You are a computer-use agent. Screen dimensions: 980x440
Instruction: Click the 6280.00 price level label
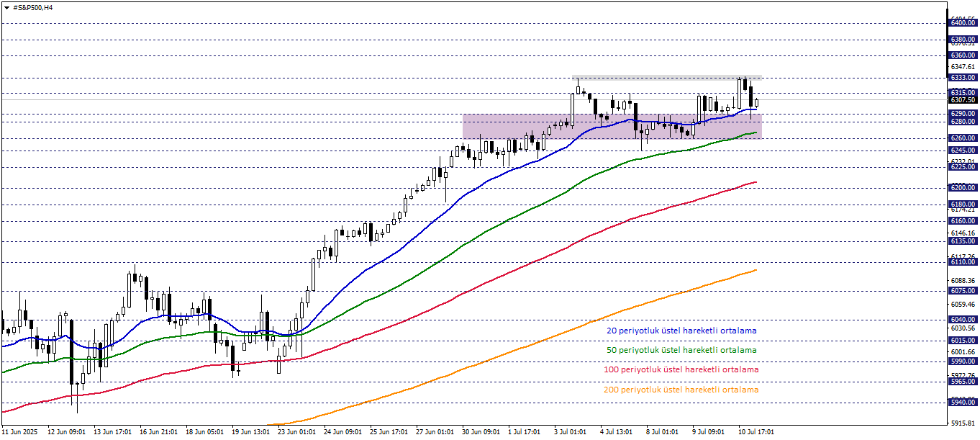click(x=963, y=122)
